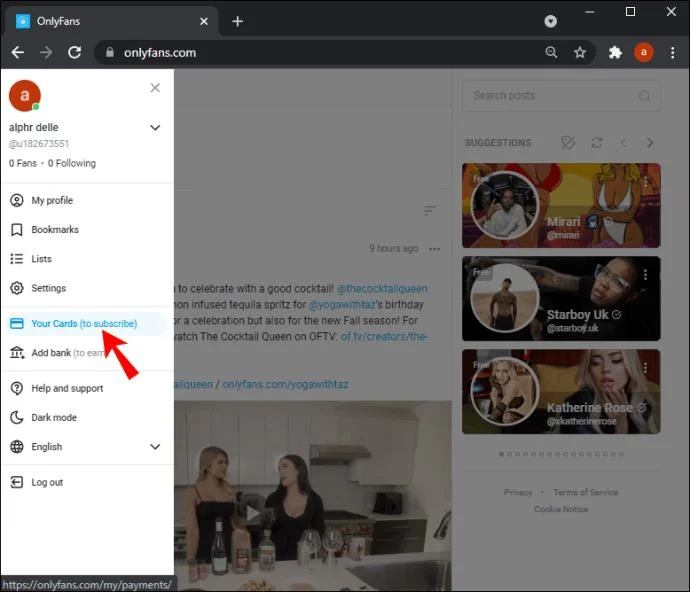Open the Chrome three-dot menu
The height and width of the screenshot is (592, 690).
coord(672,53)
